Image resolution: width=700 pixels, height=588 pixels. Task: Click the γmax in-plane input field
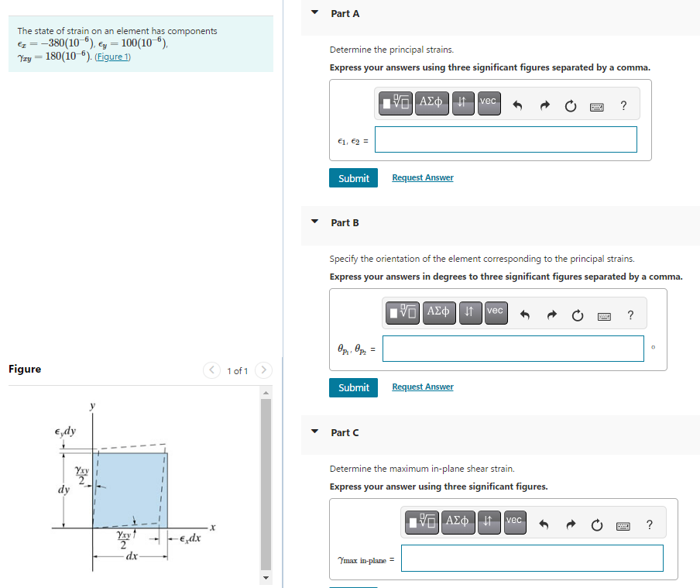532,558
